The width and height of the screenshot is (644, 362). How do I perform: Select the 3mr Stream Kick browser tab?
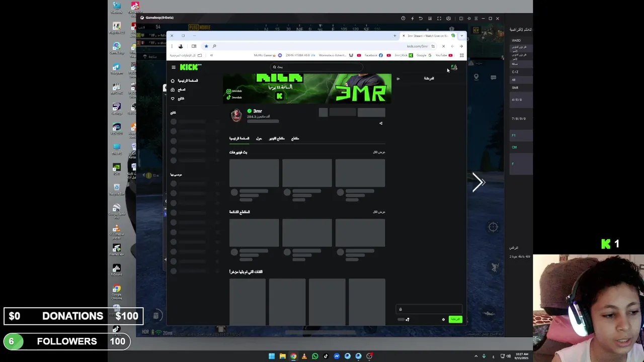coord(429,36)
